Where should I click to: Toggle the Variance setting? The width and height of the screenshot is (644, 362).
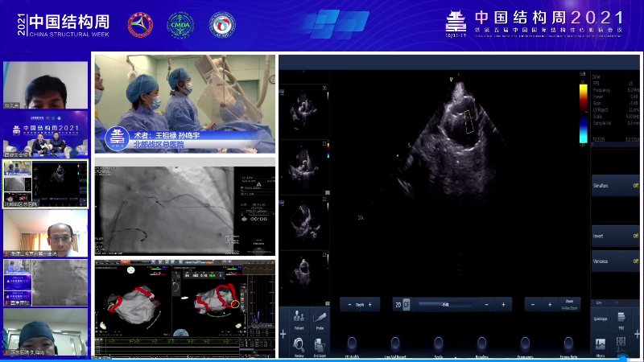(616, 261)
